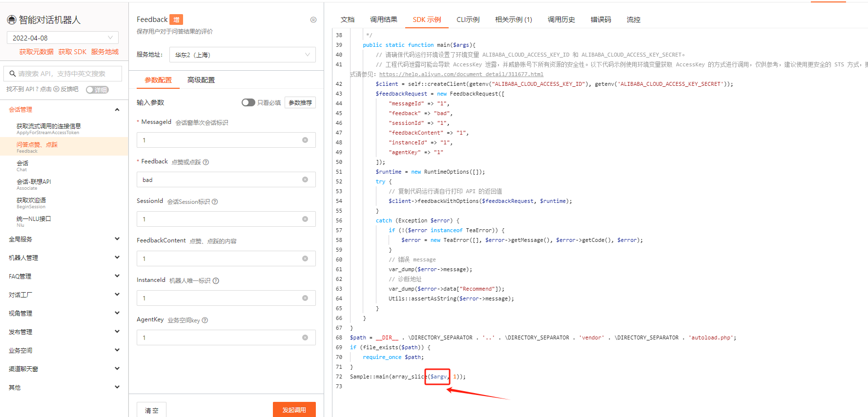Clear the Feedback field value bad
Viewport: 868px width, 417px height.
pyautogui.click(x=305, y=179)
